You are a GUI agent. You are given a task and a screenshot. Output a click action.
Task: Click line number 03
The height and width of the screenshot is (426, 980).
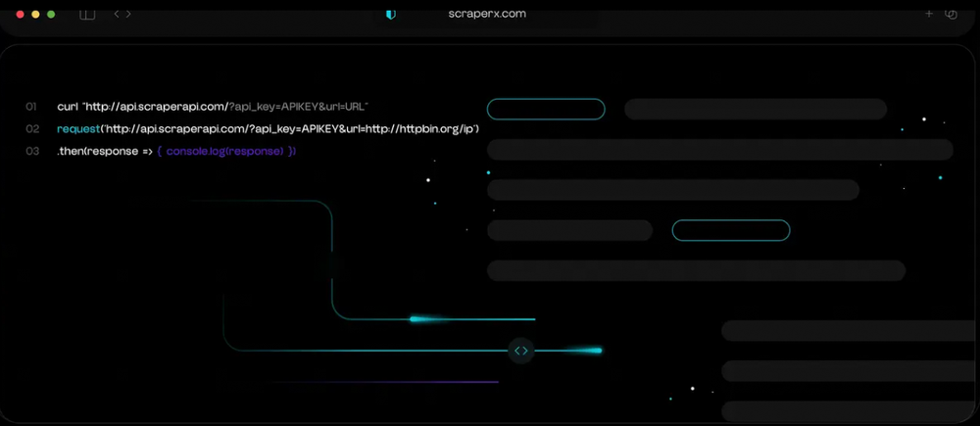(32, 152)
